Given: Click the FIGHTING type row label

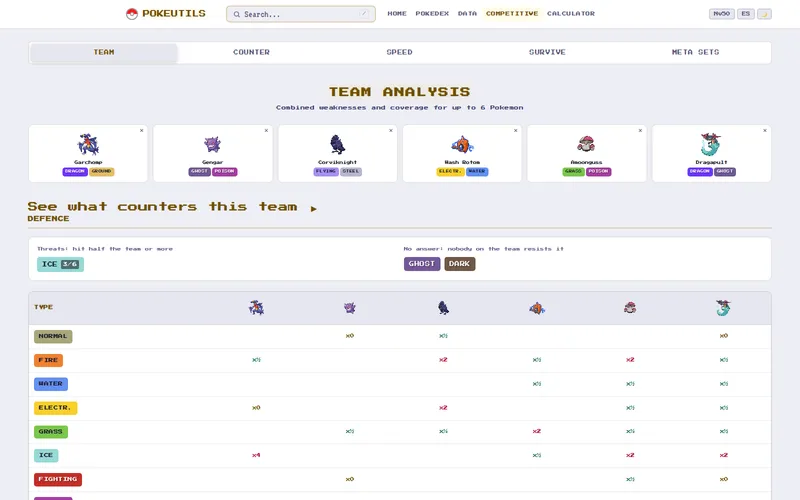Looking at the screenshot, I should (58, 479).
